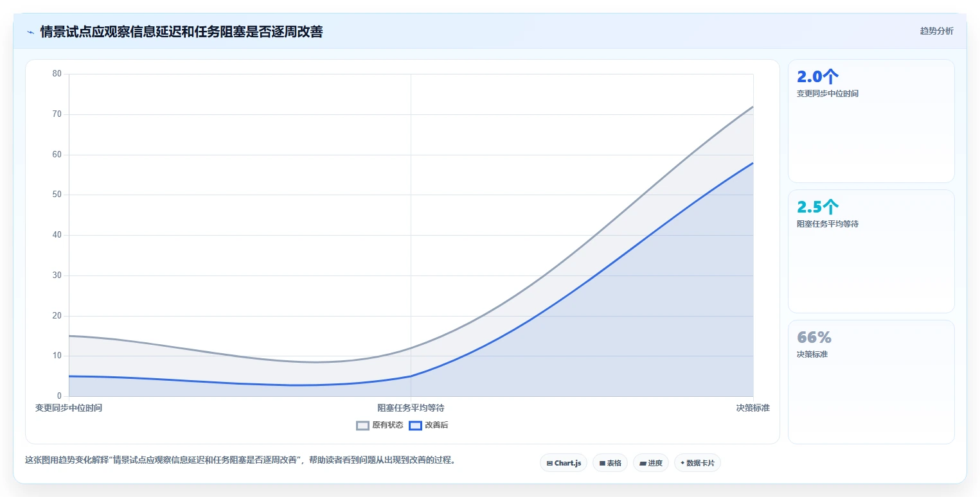The width and height of the screenshot is (980, 497).
Task: Click the chart title 情景试点应观察信息延迟
Action: pyautogui.click(x=181, y=32)
